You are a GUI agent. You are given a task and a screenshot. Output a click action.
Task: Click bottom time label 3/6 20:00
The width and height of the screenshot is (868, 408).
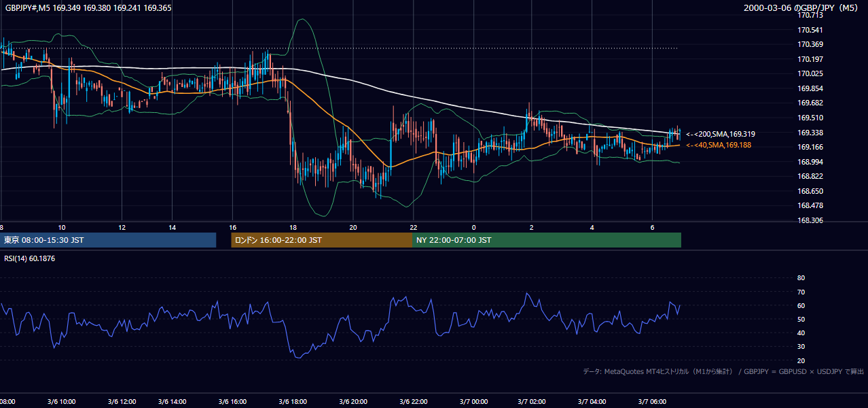[353, 402]
